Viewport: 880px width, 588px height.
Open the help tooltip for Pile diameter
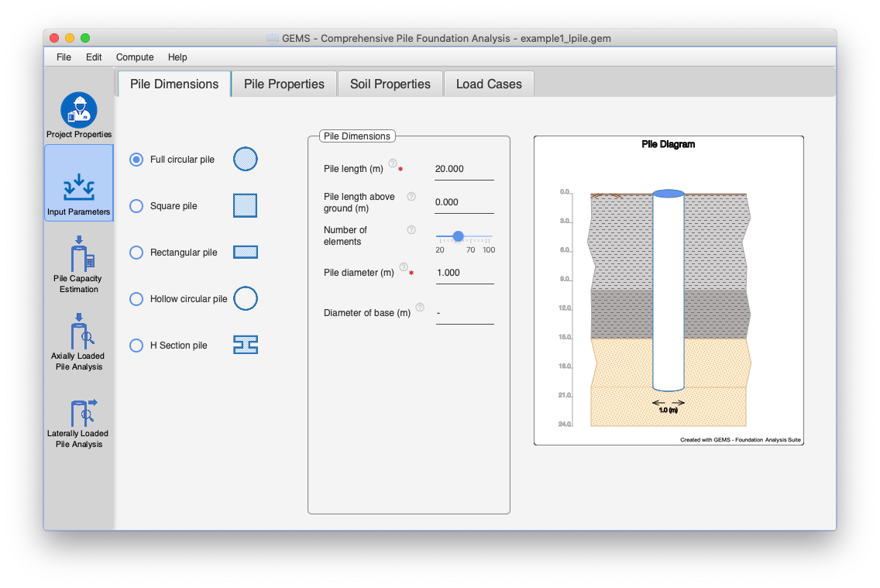pos(403,269)
